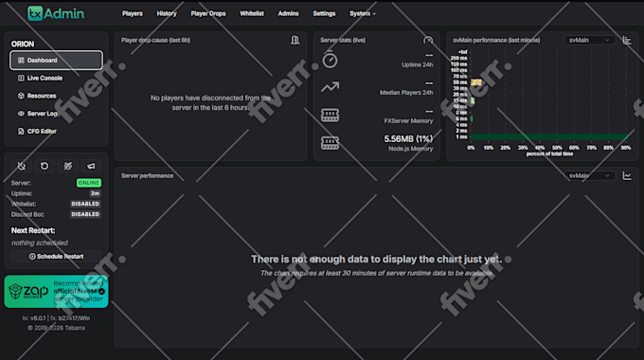The width and height of the screenshot is (644, 360).
Task: Click the Server stats gauge icon
Action: (428, 40)
